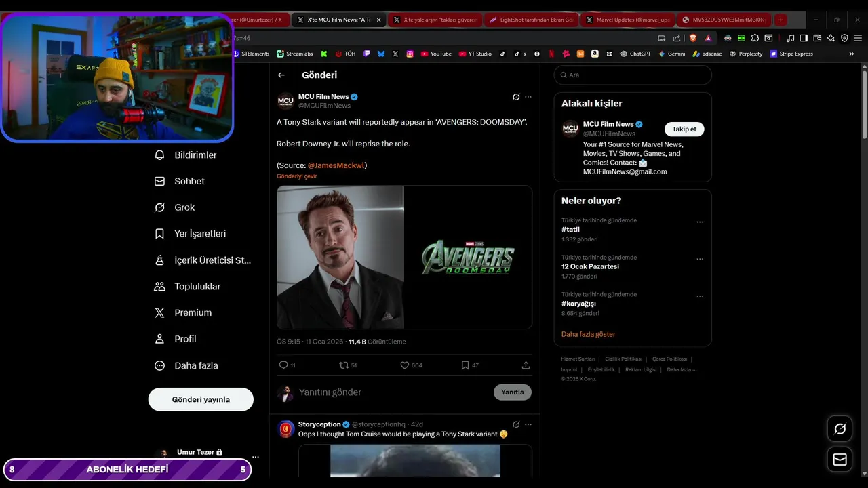Click Daha fazla göster under trends
This screenshot has width=868, height=488.
pos(589,334)
